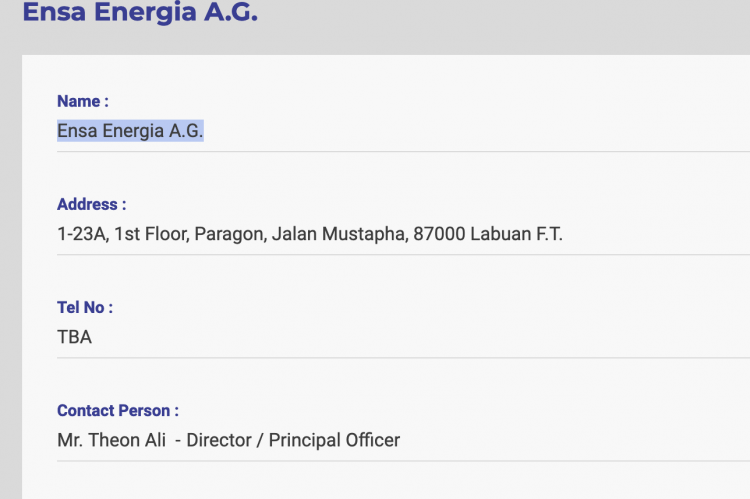Click the 'Contact Person :' field label

point(118,410)
